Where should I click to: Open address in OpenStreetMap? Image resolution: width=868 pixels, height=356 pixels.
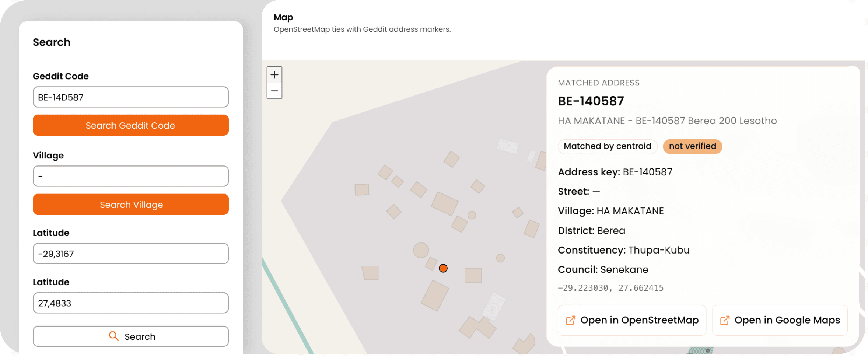click(632, 320)
